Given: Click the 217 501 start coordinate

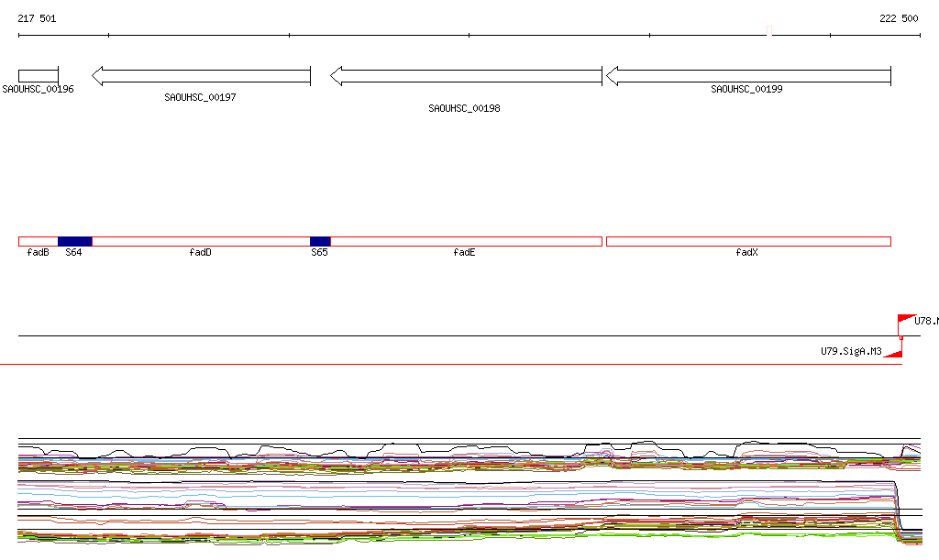Looking at the screenshot, I should coord(37,18).
